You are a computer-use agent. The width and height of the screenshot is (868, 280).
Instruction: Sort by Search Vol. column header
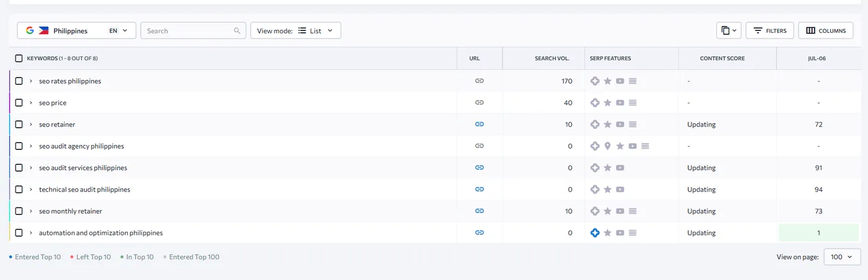552,58
